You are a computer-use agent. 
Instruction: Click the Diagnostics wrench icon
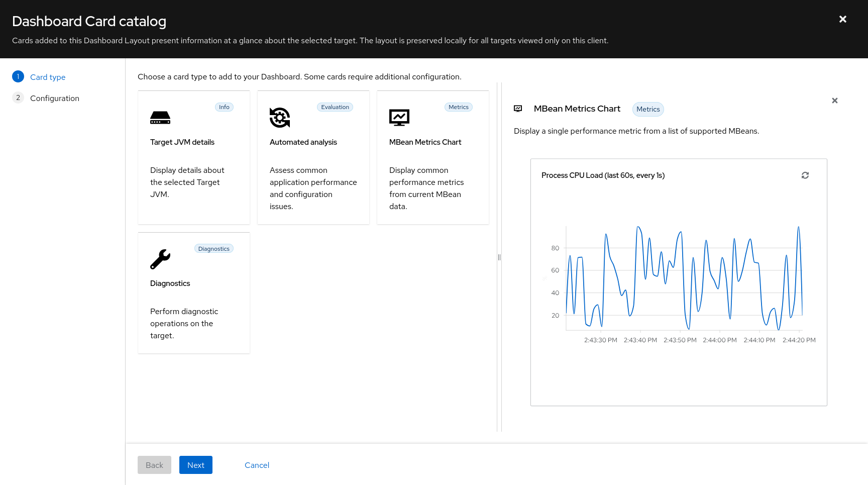click(x=160, y=259)
